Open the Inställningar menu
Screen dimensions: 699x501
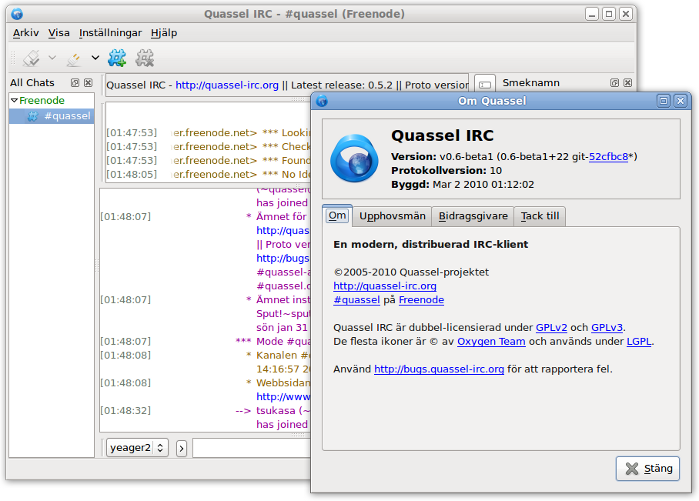110,33
